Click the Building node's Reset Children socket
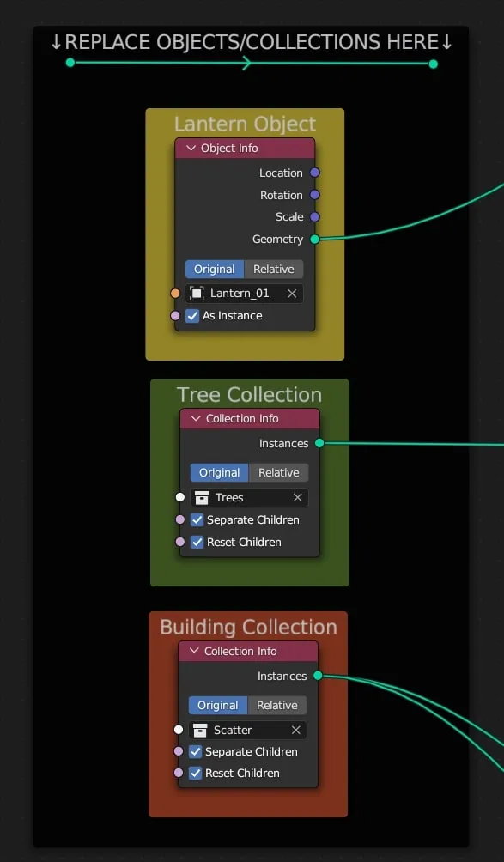 (x=179, y=774)
